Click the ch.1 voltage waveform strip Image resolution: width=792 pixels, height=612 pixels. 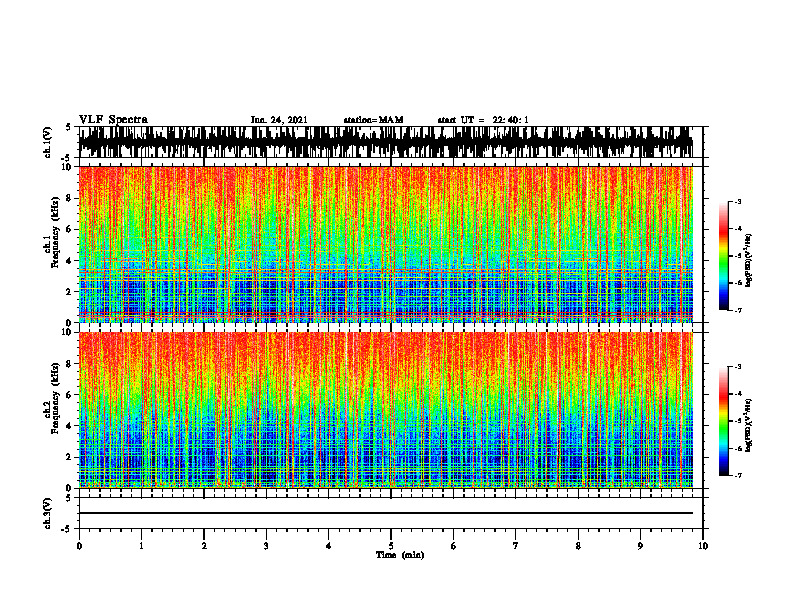[386, 142]
